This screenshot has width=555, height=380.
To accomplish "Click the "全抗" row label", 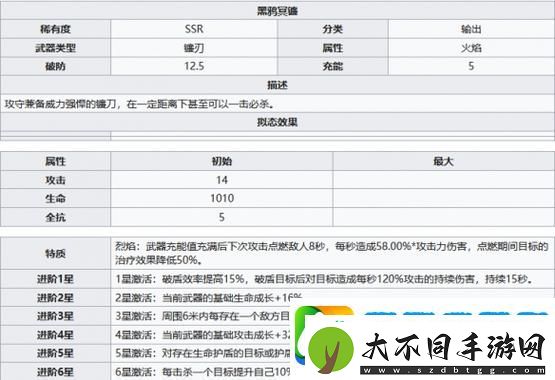I will (x=55, y=217).
